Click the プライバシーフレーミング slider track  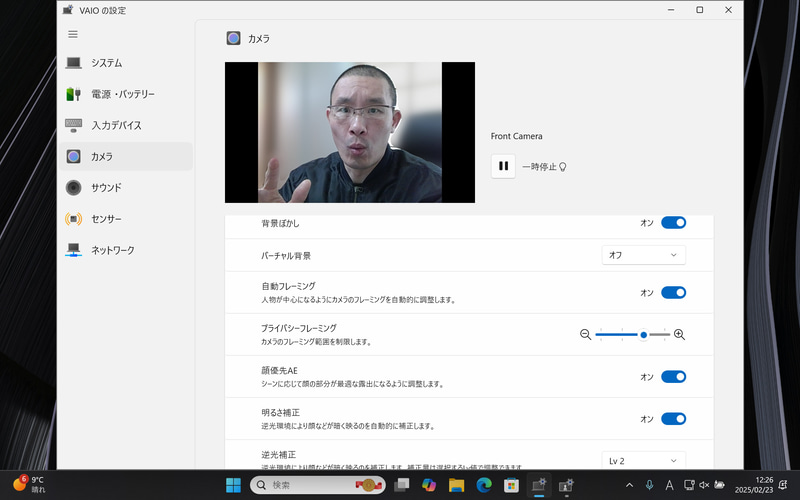click(633, 335)
